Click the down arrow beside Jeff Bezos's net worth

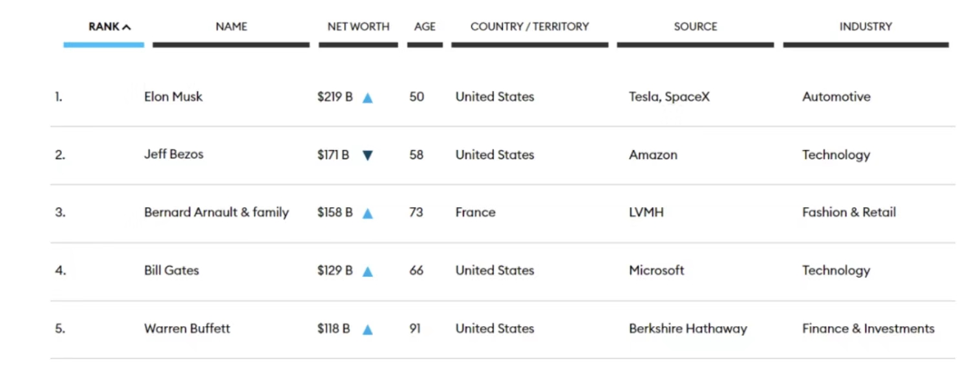tap(367, 155)
